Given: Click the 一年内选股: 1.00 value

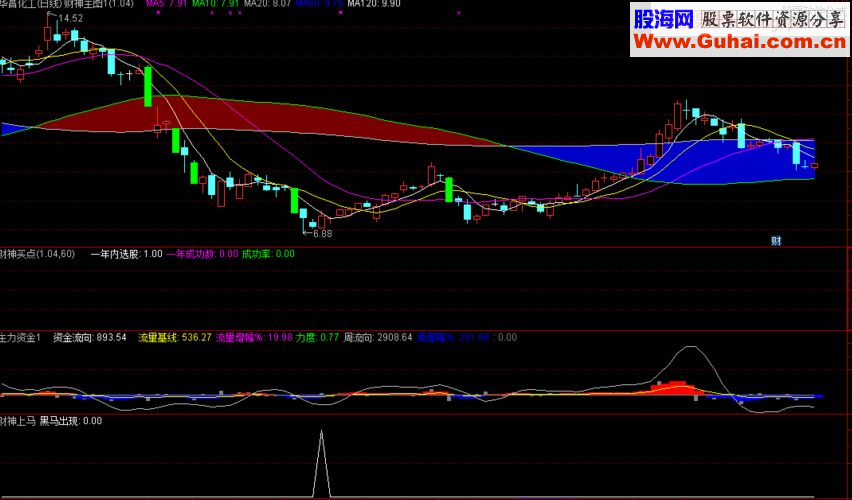Looking at the screenshot, I should coord(126,254).
